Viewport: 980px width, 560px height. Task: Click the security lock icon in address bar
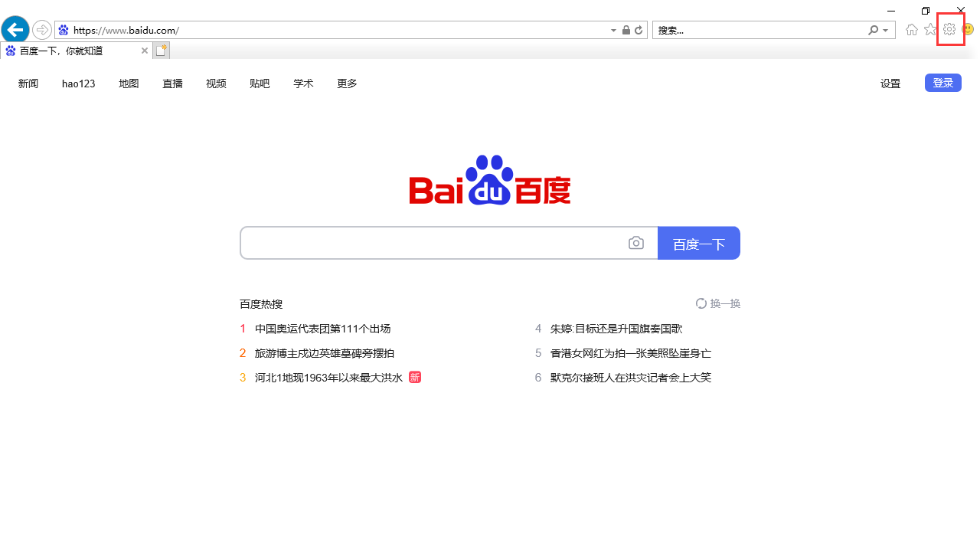pos(626,30)
